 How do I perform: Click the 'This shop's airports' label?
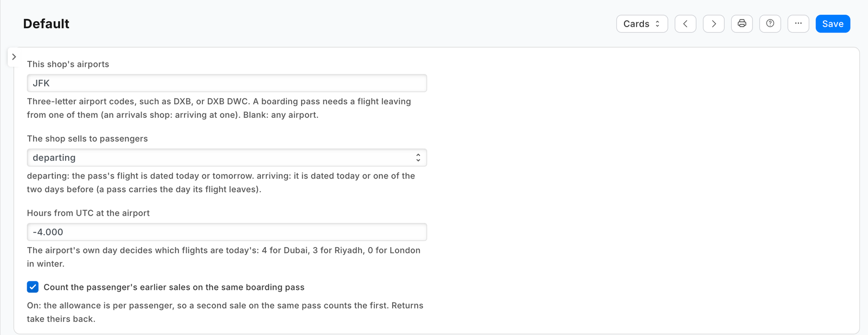pos(68,64)
